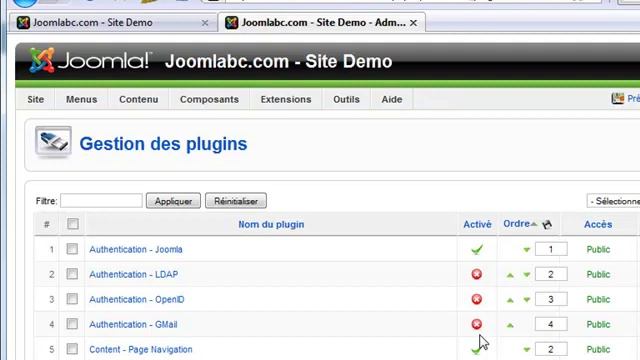Screen dimensions: 640x360
Task: Move Authentication - OpenID up arrow
Action: (x=510, y=300)
